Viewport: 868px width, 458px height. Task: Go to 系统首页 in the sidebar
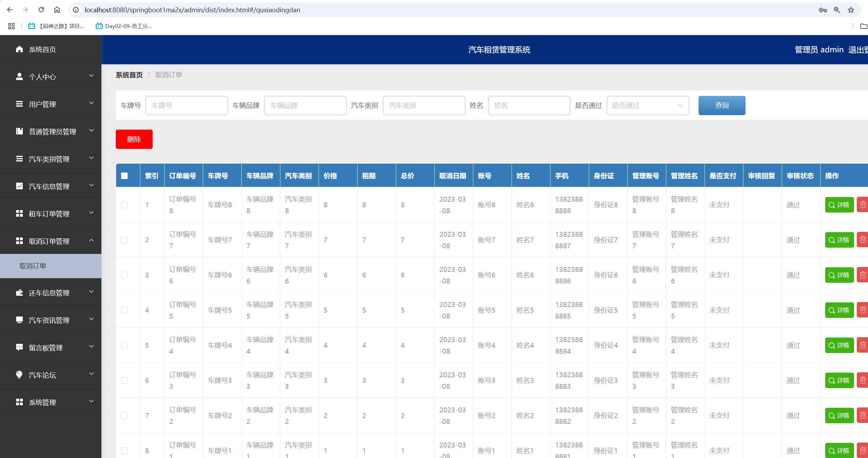(x=51, y=49)
